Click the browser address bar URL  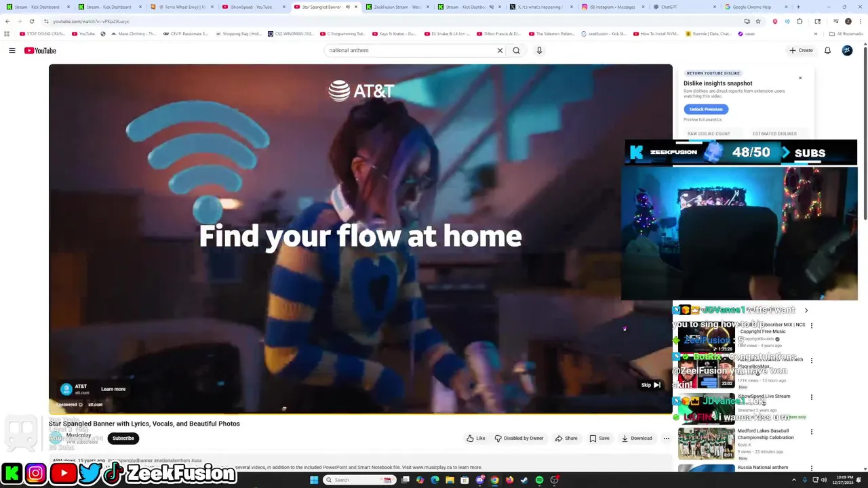pos(91,22)
